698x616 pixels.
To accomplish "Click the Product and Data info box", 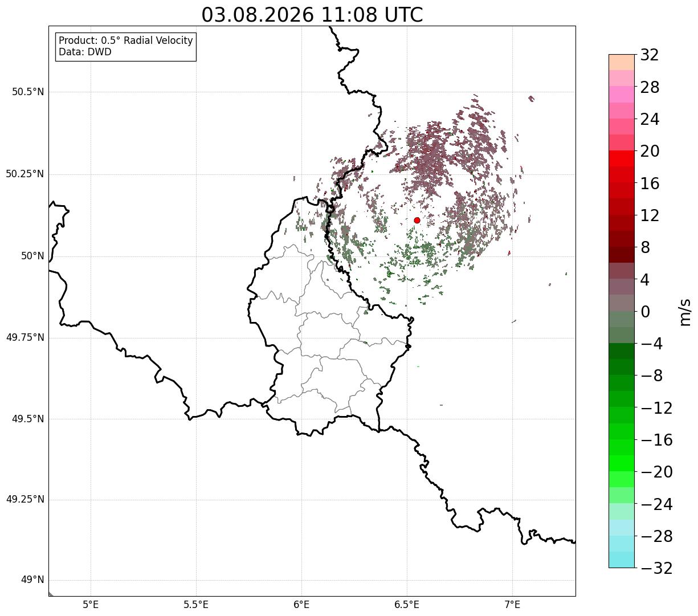I will point(126,47).
